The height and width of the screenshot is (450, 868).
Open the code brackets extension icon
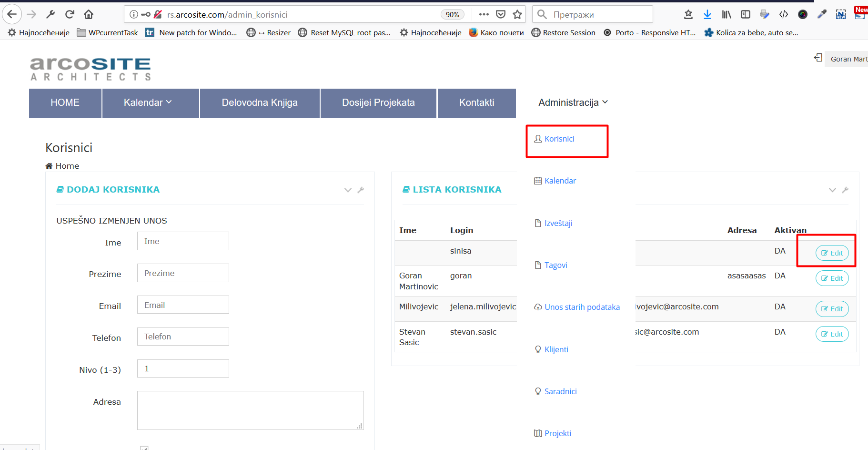point(784,14)
